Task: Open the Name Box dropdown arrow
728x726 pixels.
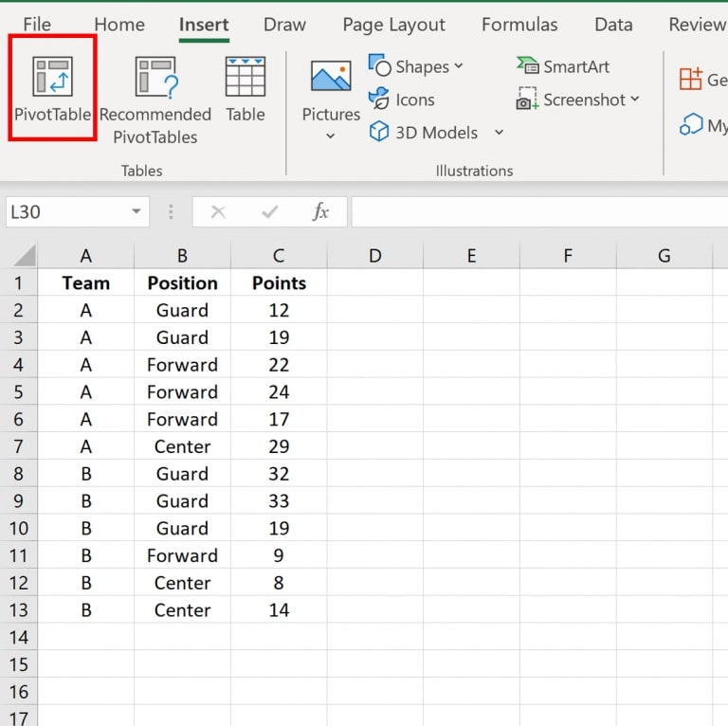Action: [136, 211]
